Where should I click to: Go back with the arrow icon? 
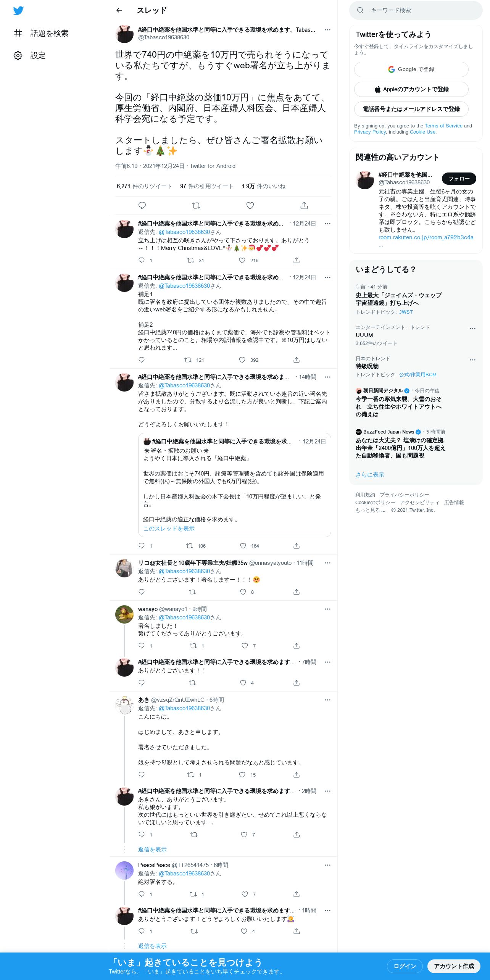coord(119,10)
